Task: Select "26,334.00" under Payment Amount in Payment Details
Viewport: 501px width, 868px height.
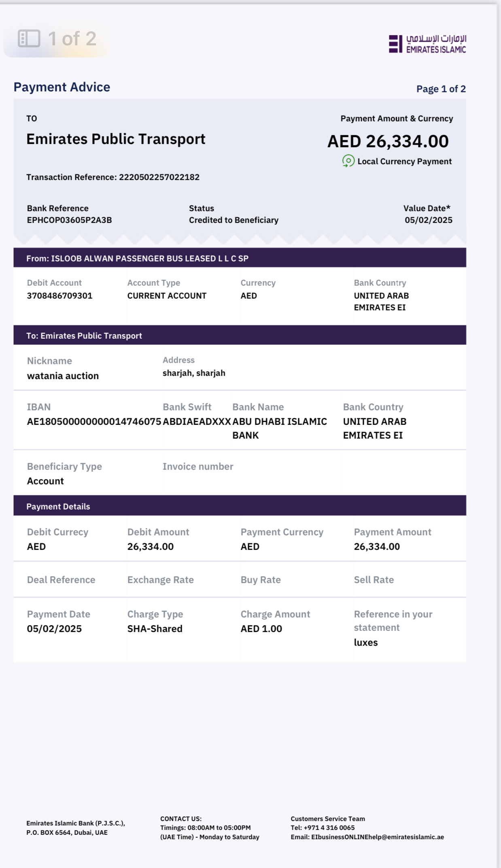Action: coord(377,547)
